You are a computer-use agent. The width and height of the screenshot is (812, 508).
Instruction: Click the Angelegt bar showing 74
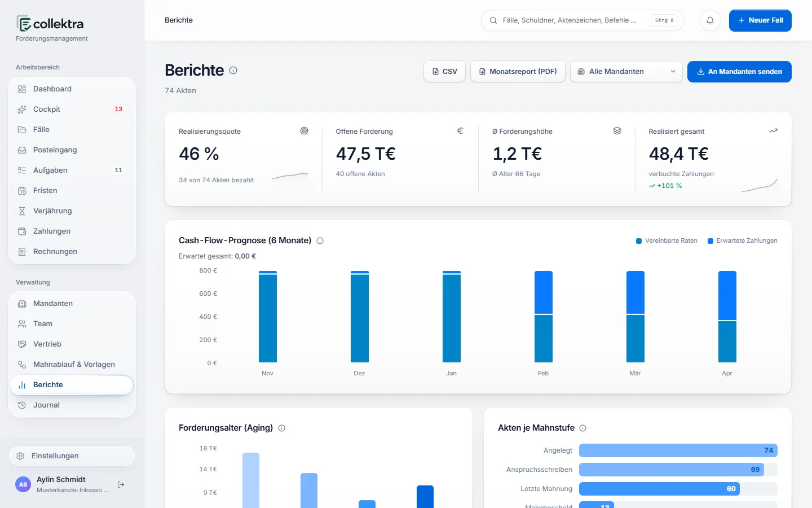678,450
